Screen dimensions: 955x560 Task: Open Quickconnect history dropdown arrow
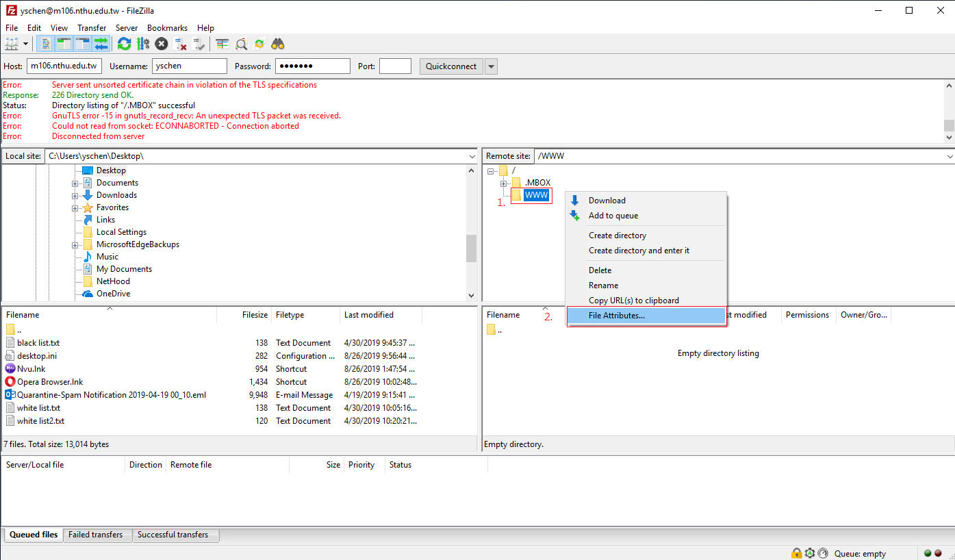pyautogui.click(x=491, y=66)
